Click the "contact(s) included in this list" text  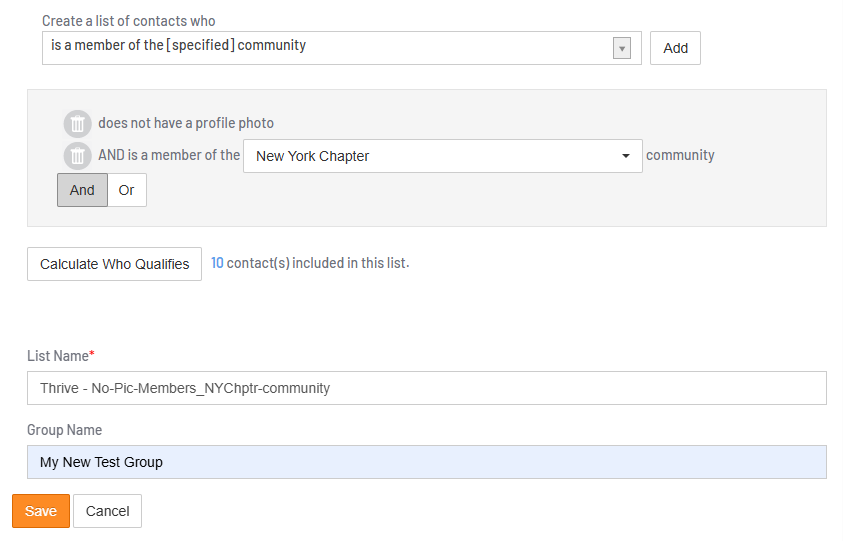coord(318,263)
